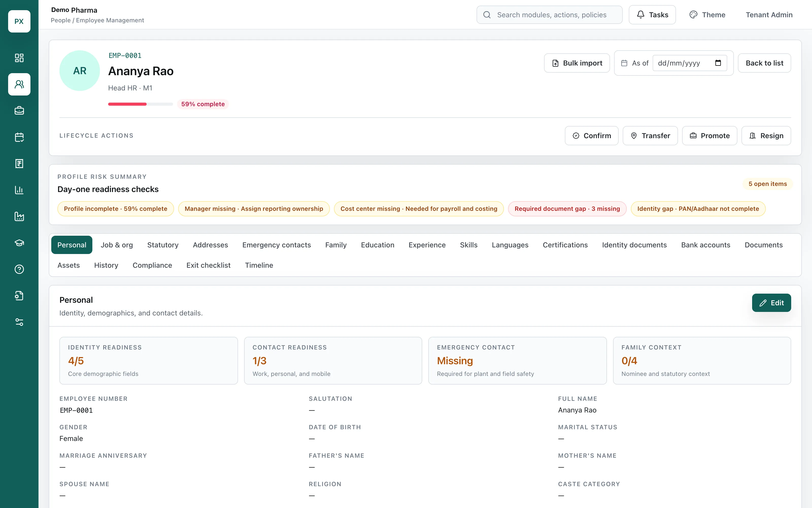Click the Resign lifecycle action
The image size is (812, 508).
coord(766,136)
